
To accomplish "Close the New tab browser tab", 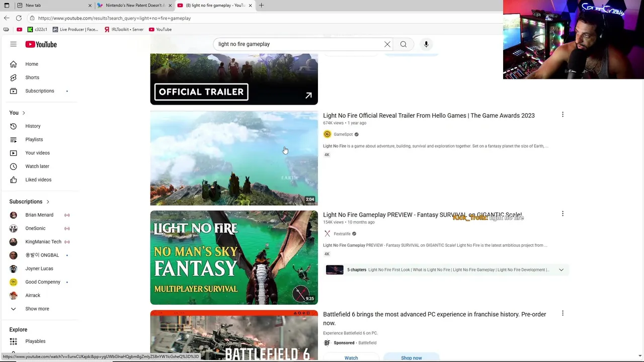I will coord(90,5).
